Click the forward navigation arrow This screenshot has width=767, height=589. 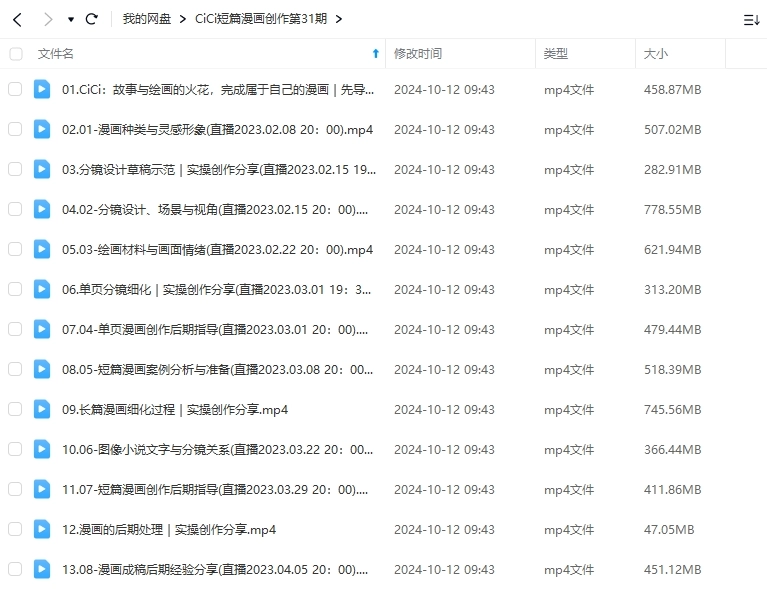[47, 19]
